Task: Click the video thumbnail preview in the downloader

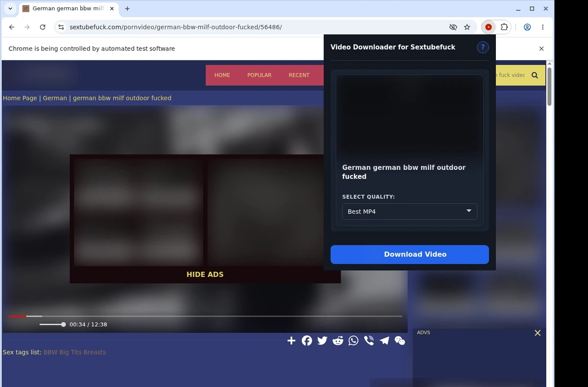Action: pos(410,117)
